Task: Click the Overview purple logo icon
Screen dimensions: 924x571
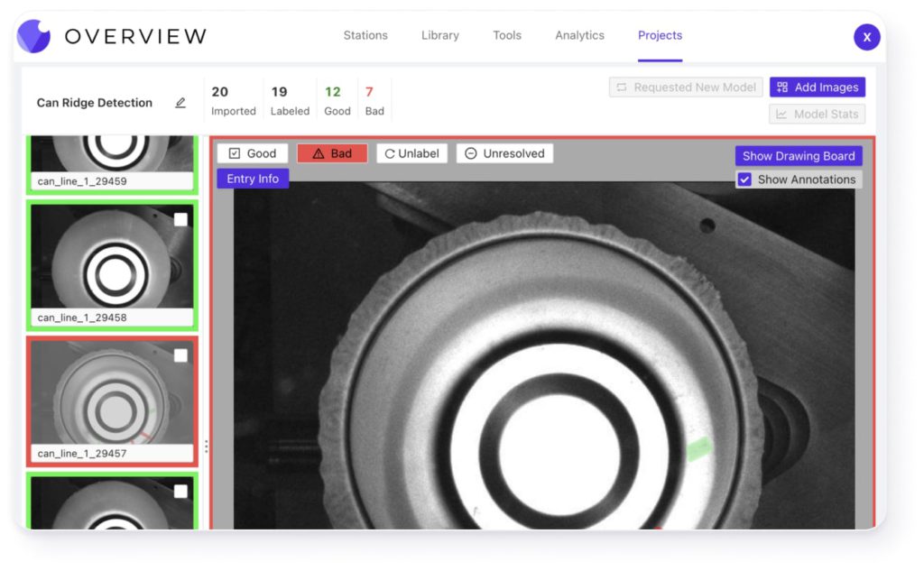Action: [x=33, y=36]
